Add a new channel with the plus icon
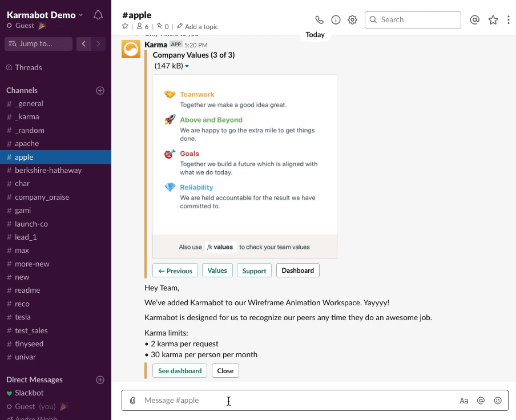The width and height of the screenshot is (516, 420). click(x=100, y=90)
